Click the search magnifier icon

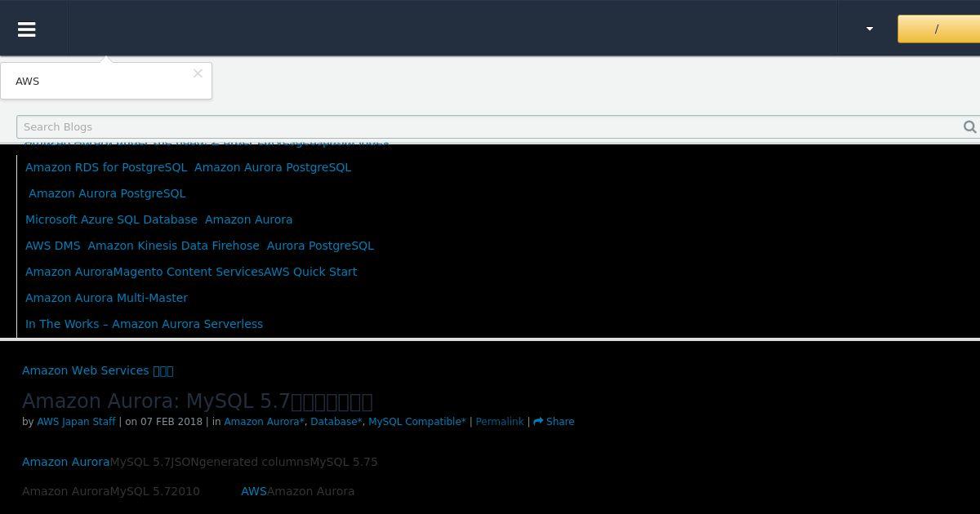tap(969, 126)
